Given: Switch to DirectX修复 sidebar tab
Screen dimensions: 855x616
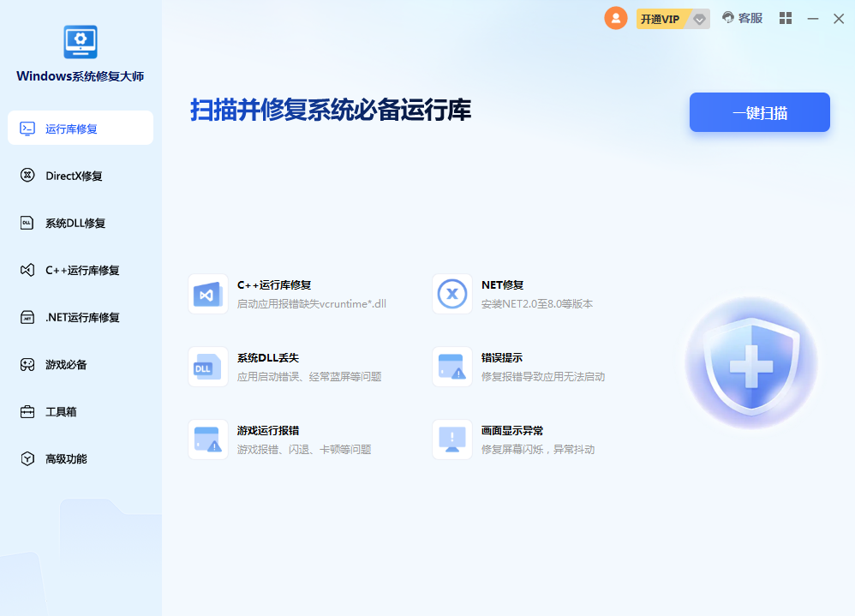Looking at the screenshot, I should tap(81, 176).
